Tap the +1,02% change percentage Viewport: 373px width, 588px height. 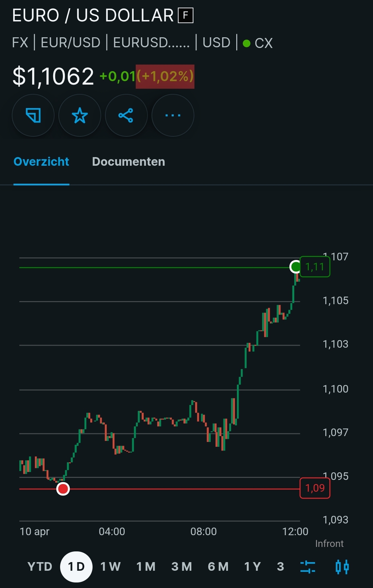click(x=165, y=76)
